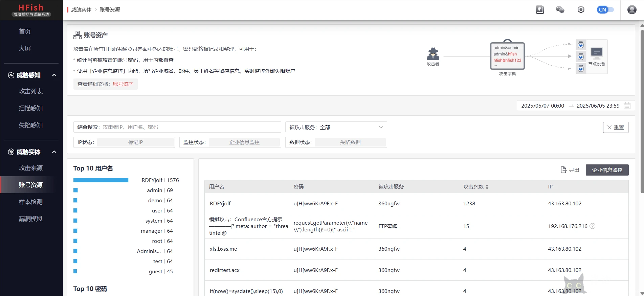Screen dimensions: 644x296
Task: Open the WeChat icon in header
Action: 560,10
